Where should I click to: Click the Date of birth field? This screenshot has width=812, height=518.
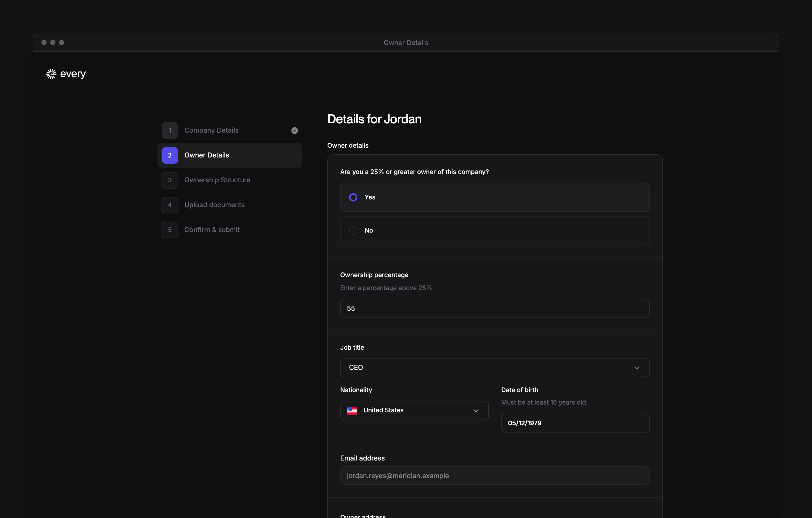click(x=575, y=423)
